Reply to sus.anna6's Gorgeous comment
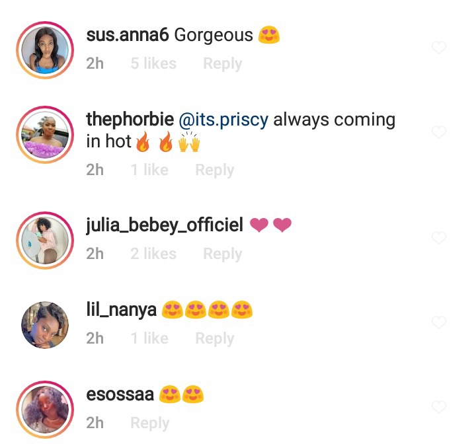 [223, 63]
